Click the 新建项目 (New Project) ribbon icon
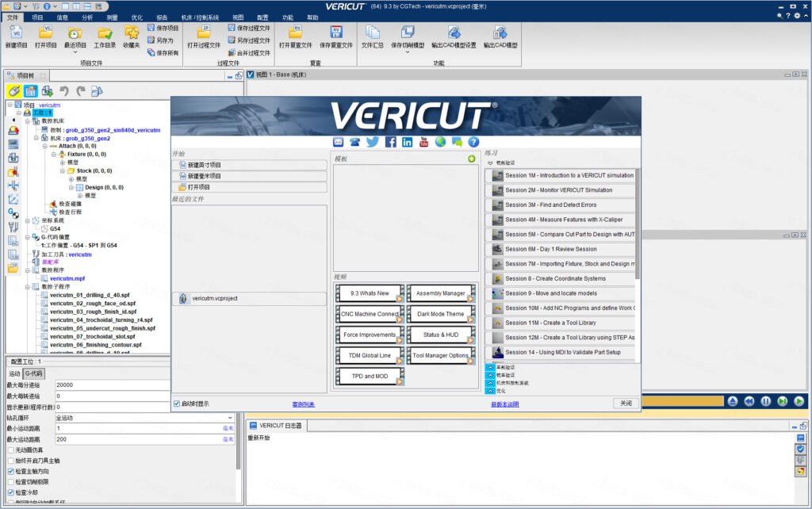This screenshot has width=812, height=509. (x=16, y=33)
